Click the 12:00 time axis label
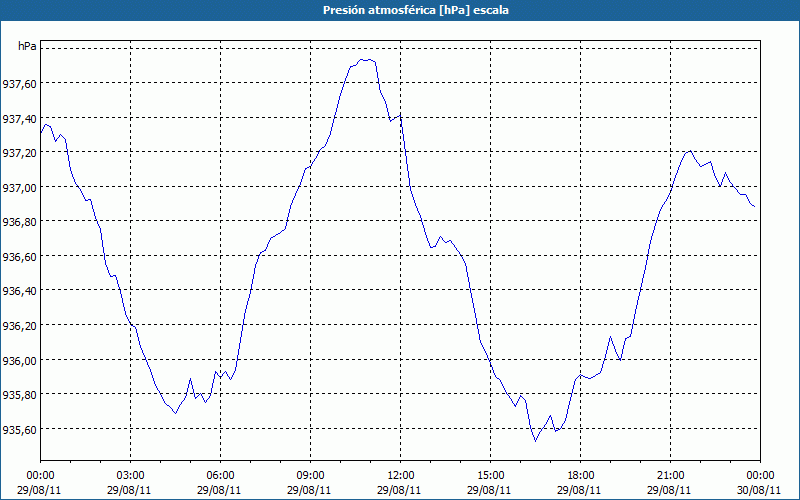This screenshot has height=500, width=800. [401, 476]
